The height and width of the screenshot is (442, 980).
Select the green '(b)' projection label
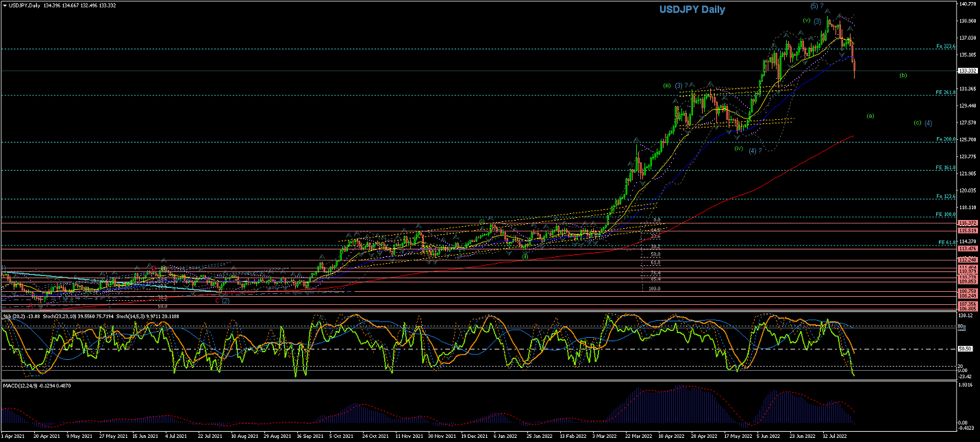(903, 75)
